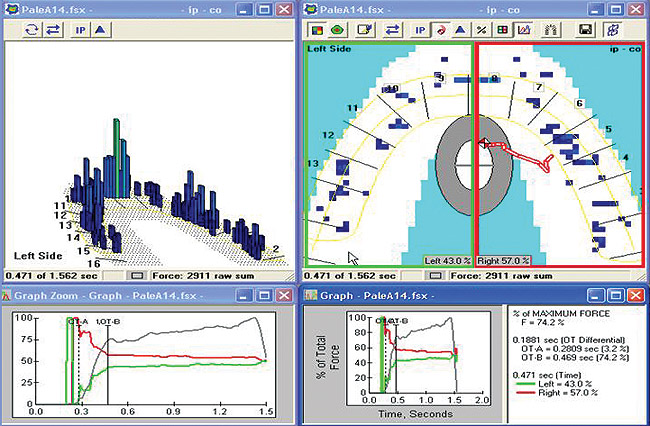Screen dimensions: 650x426
Task: Toggle the IP button in the 3D view toolbar
Action: coord(81,29)
